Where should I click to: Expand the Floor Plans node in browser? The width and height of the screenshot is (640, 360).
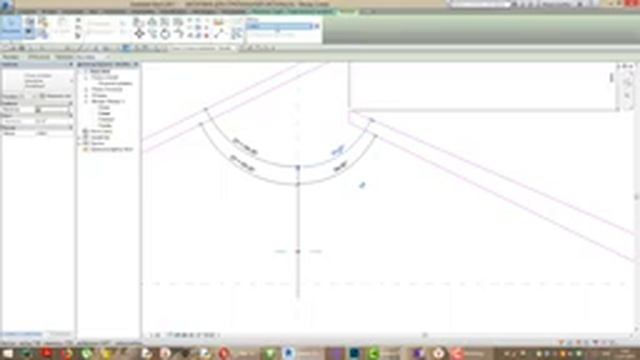[x=86, y=77]
